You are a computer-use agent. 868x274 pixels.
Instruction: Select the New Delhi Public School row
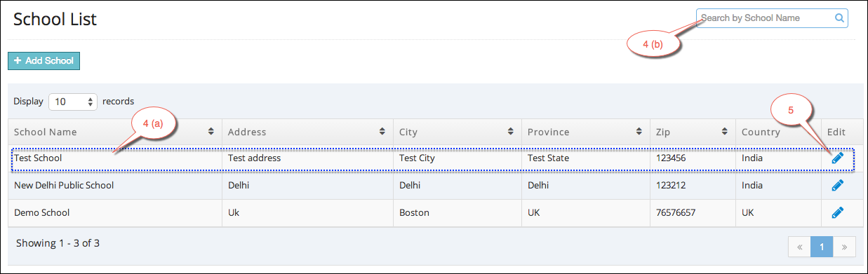coord(432,186)
